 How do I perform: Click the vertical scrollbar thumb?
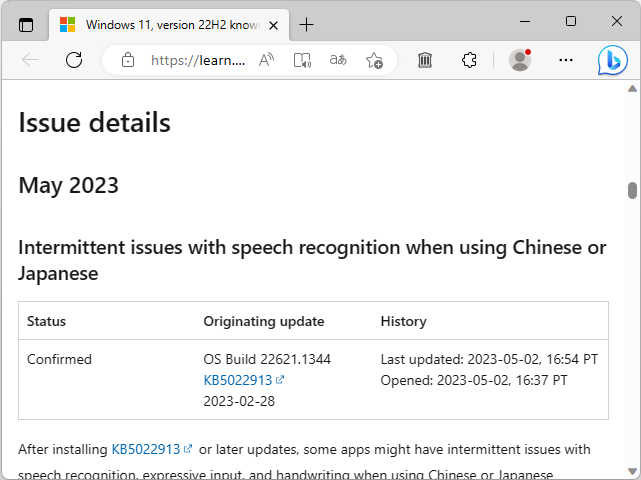click(632, 191)
